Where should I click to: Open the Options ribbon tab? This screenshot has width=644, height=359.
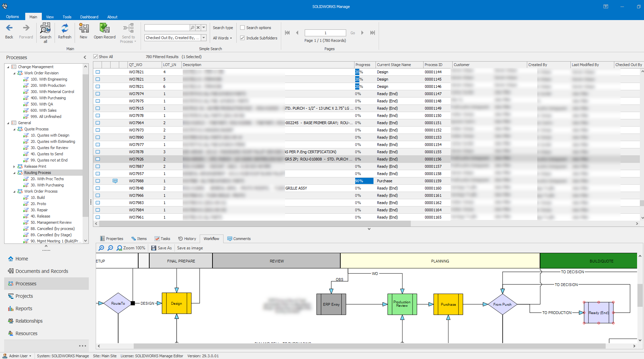(x=12, y=17)
